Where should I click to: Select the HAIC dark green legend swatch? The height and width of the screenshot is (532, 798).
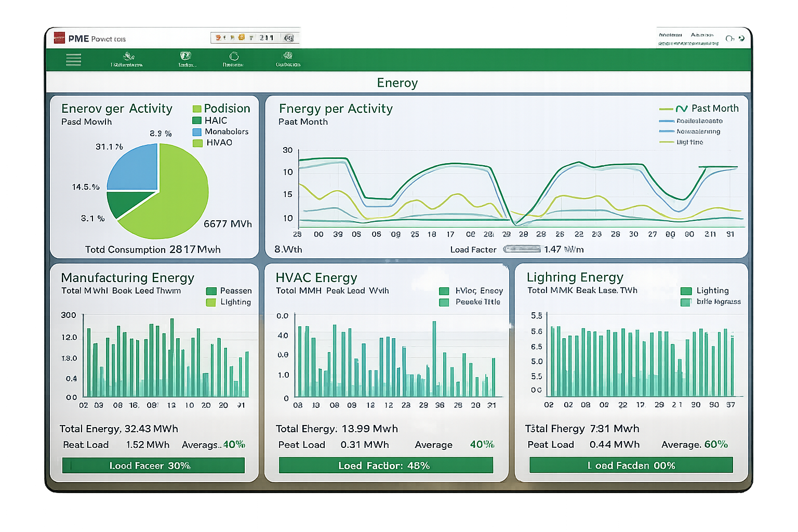point(197,120)
